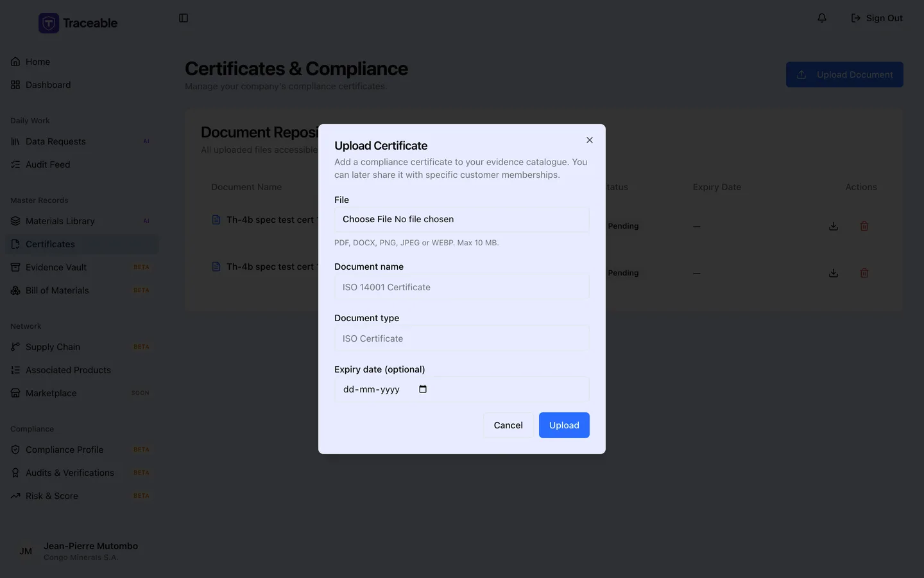Click the Actions column header

click(861, 187)
